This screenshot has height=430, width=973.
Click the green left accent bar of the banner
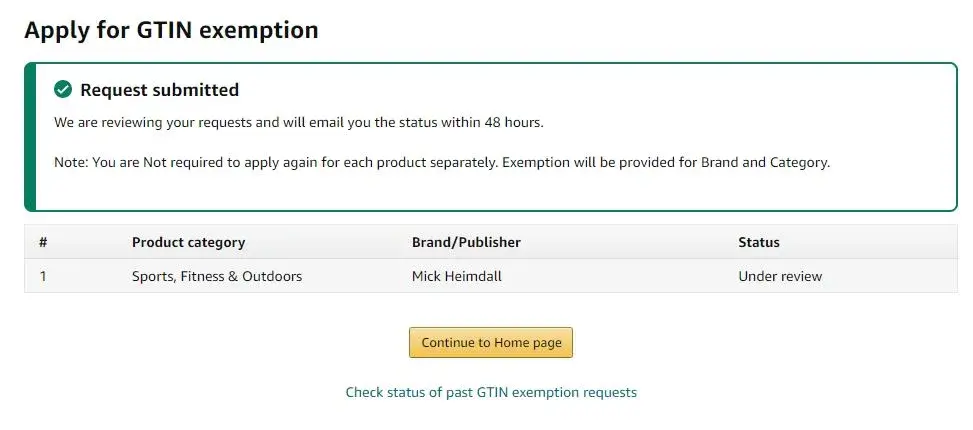coord(30,137)
